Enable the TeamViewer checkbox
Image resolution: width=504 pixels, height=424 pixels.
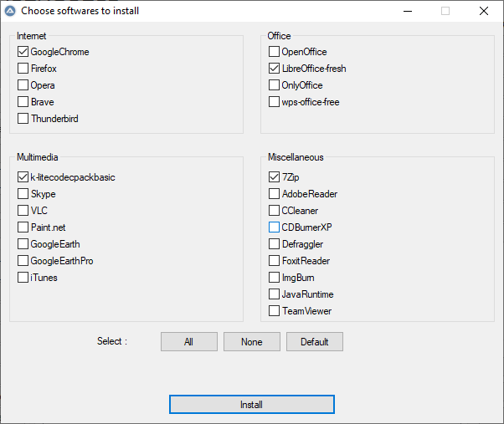274,310
